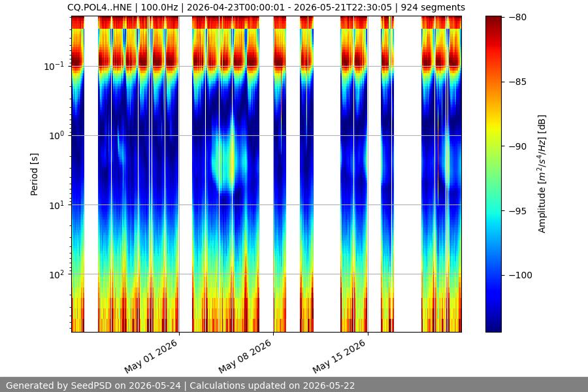The image size is (588, 392).
Task: Click the May 01 2026 date label
Action: [151, 356]
